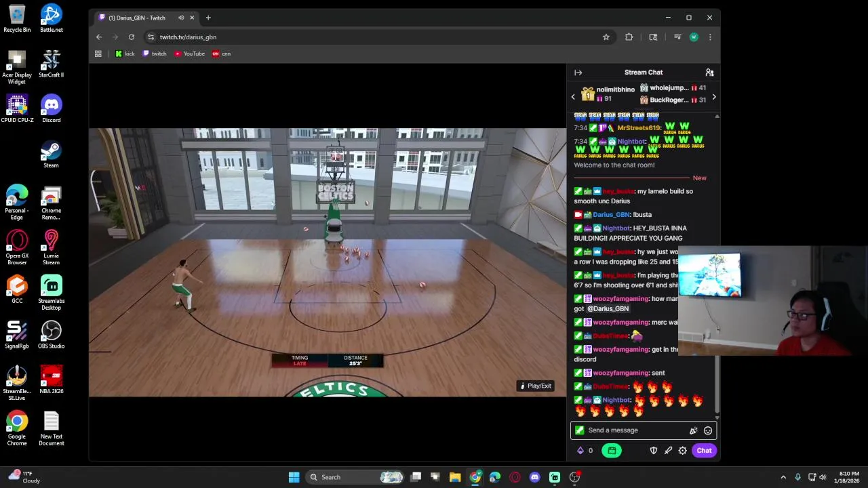Open the weather widget showing Cloudy
This screenshot has width=868, height=488.
(24, 477)
